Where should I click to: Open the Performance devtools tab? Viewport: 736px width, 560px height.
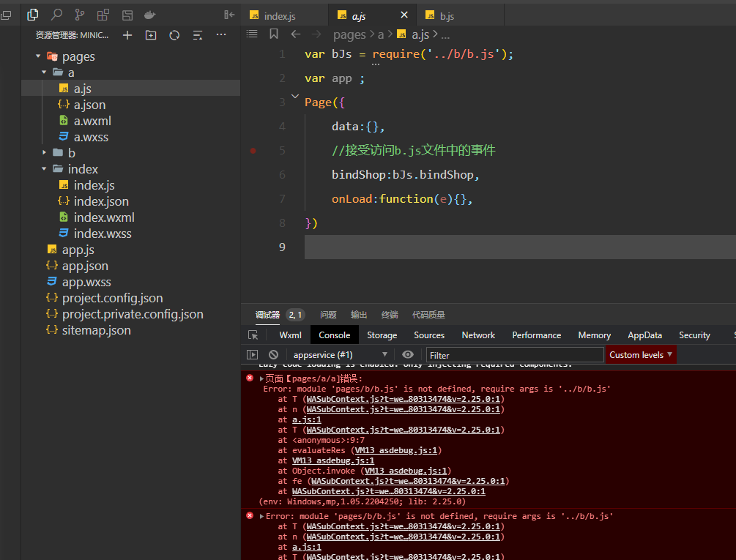click(537, 335)
